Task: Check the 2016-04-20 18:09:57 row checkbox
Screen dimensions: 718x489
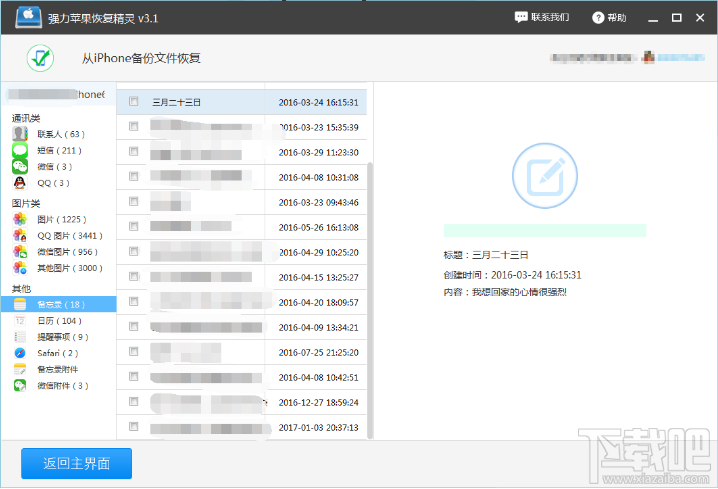Action: pos(134,301)
